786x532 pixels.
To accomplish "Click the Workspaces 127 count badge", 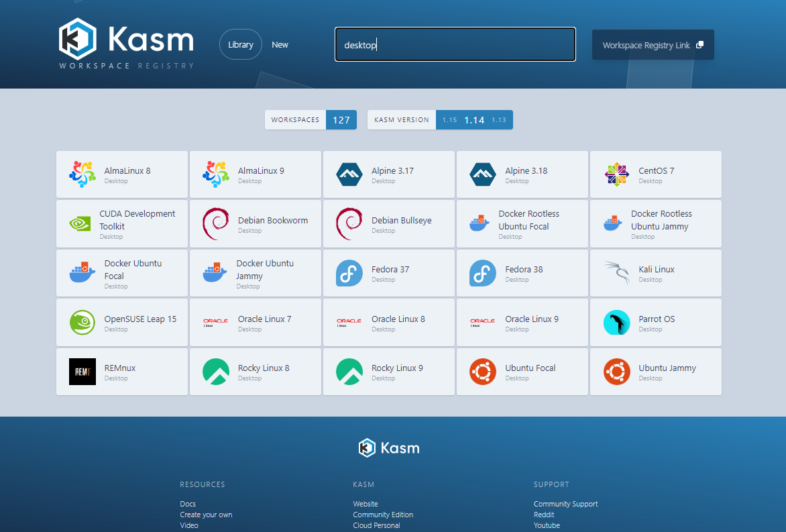I will point(341,119).
